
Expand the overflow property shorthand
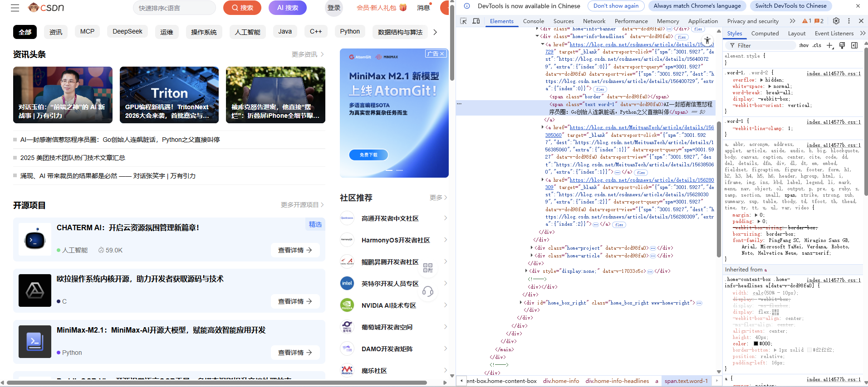(x=761, y=80)
